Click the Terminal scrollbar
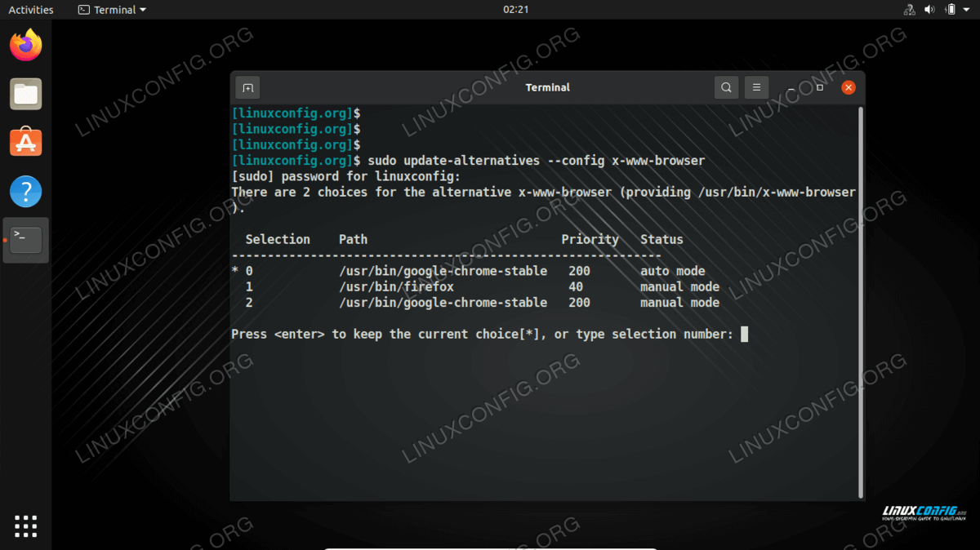This screenshot has height=550, width=980. click(860, 301)
